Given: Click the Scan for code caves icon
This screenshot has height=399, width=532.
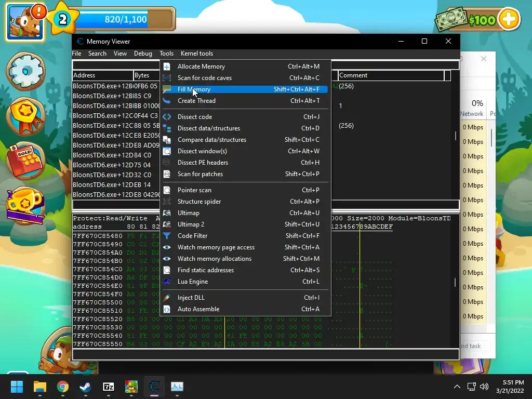Looking at the screenshot, I should click(x=167, y=78).
